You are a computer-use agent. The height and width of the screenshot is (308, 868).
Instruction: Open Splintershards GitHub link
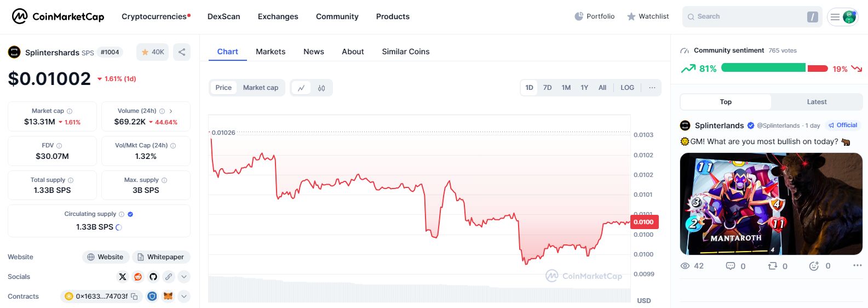pyautogui.click(x=153, y=277)
